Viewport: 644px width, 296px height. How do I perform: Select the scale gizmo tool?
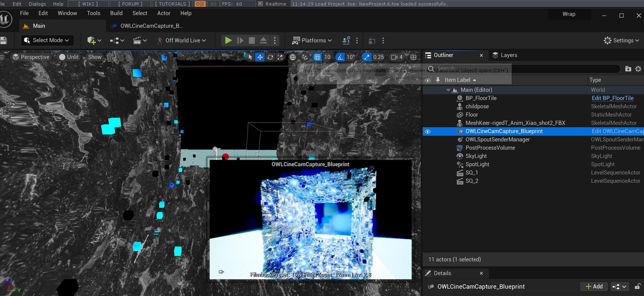tap(280, 57)
